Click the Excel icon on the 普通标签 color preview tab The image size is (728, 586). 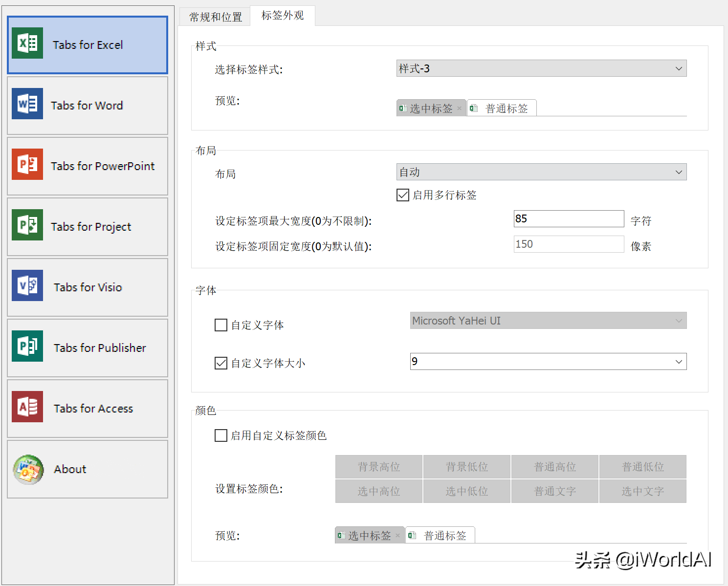tap(412, 536)
